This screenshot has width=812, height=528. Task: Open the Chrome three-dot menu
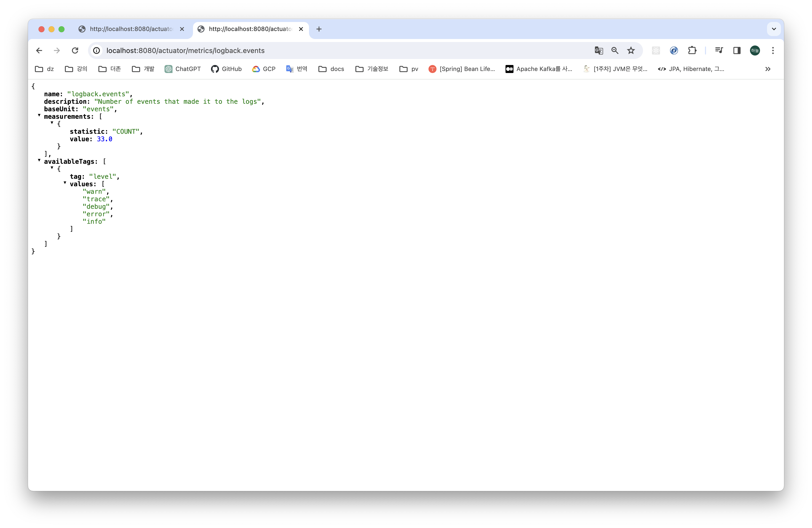click(773, 50)
